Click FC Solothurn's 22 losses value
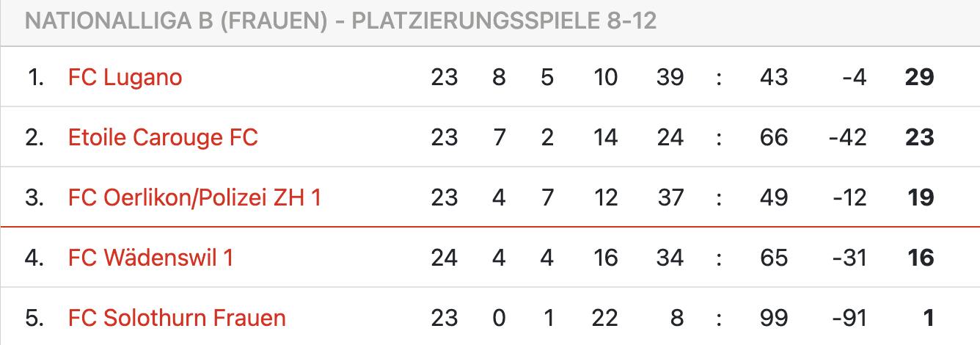Viewport: 980px width, 345px height. (x=606, y=318)
